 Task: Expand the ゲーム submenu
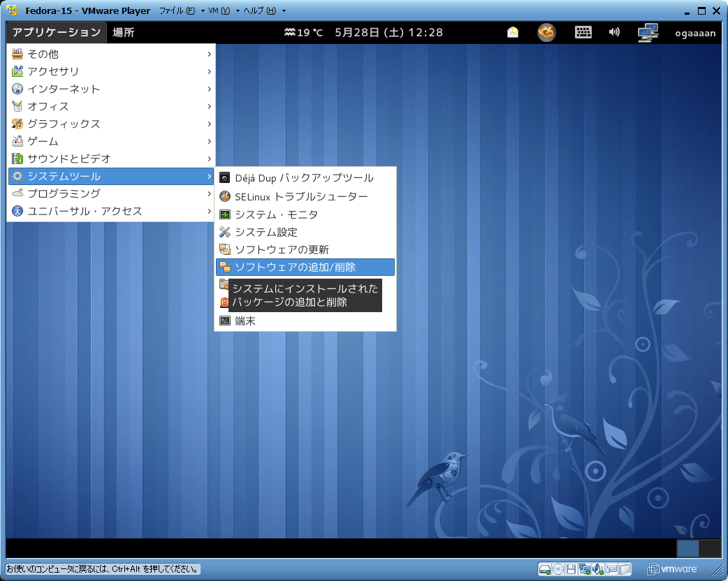pyautogui.click(x=111, y=141)
